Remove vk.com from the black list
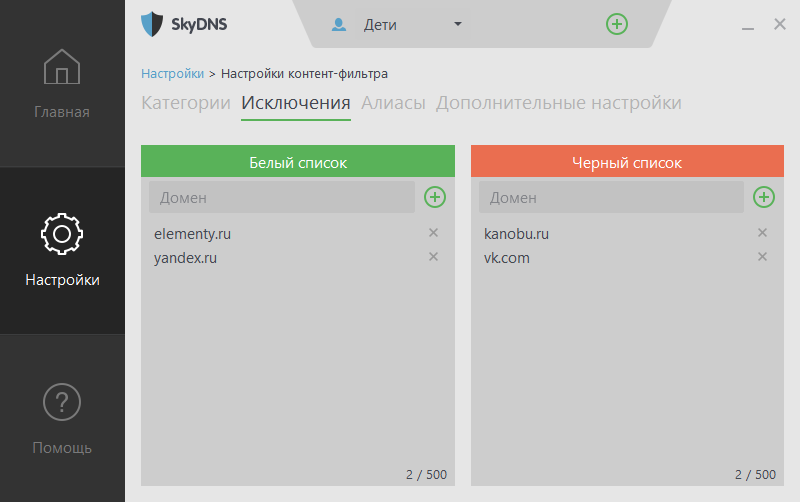 pos(762,257)
